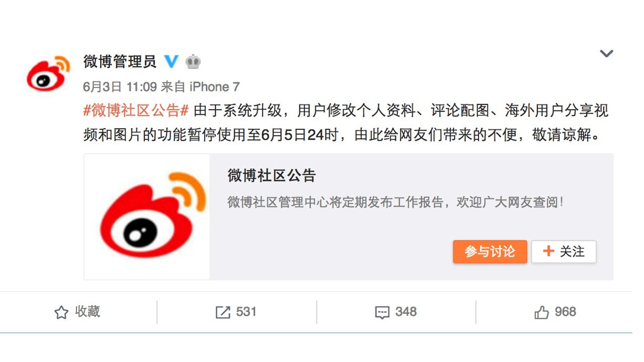This screenshot has height=362, width=644.
Task: Open the post options chevron dropdown
Action: 606,53
